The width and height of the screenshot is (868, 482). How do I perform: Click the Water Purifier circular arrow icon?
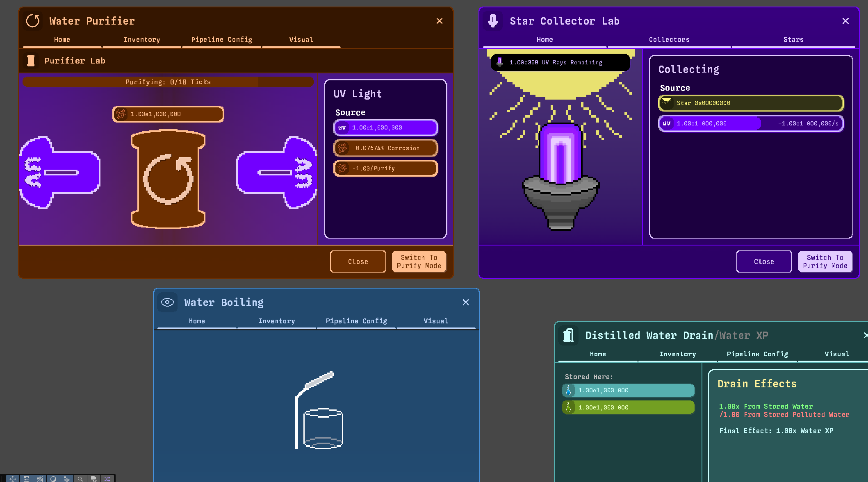(33, 21)
